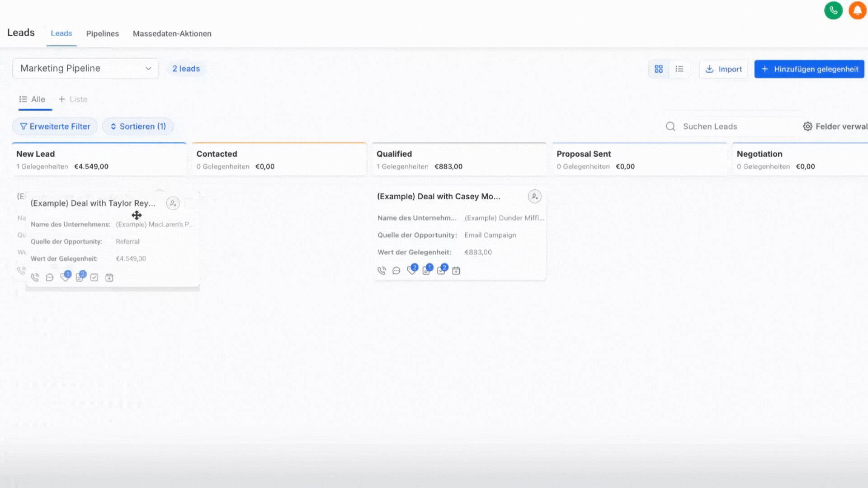Expand the Marketing Pipeline dropdown
Screen dimensions: 868x488
point(85,68)
